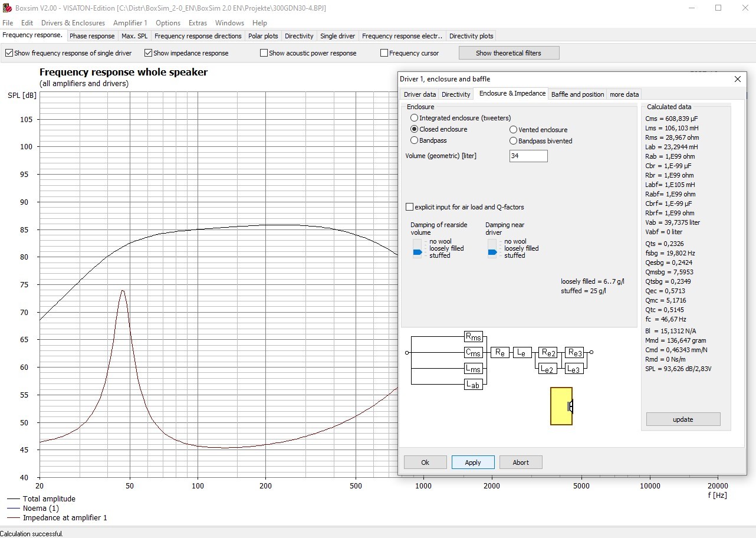The width and height of the screenshot is (756, 538).
Task: Toggle the Frequency cursor checkbox
Action: click(x=384, y=53)
